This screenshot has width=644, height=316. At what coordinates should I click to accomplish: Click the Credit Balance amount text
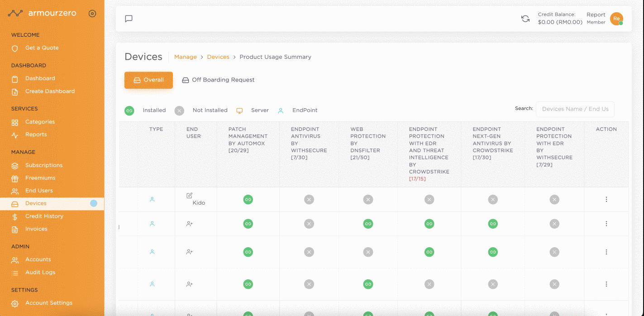(x=560, y=22)
